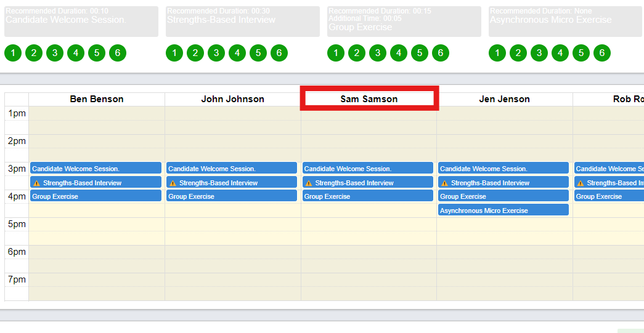Click circle 6 under Group Exercise card
The width and height of the screenshot is (644, 333).
pos(441,53)
